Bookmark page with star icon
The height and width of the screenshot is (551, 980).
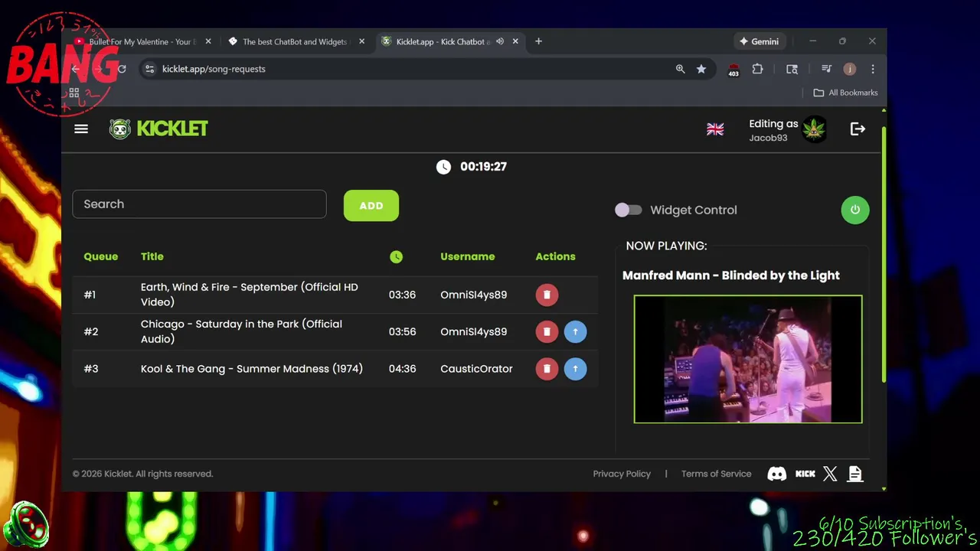coord(701,69)
